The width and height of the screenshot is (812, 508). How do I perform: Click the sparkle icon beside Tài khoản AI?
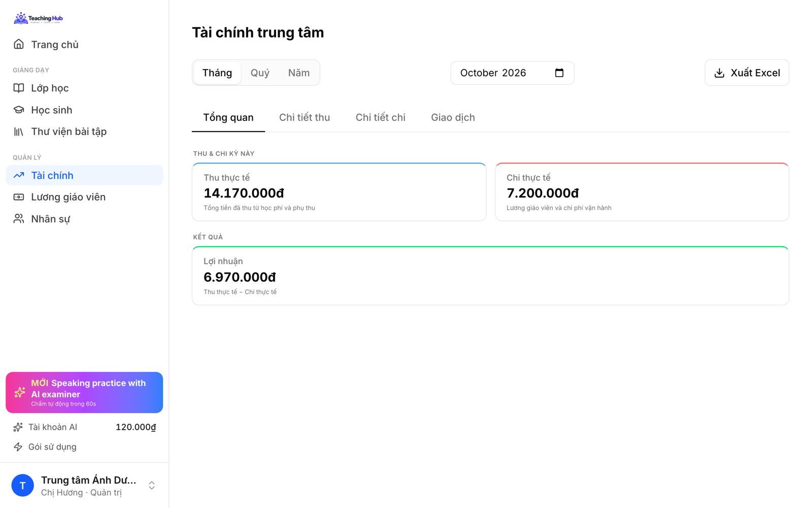(x=18, y=427)
